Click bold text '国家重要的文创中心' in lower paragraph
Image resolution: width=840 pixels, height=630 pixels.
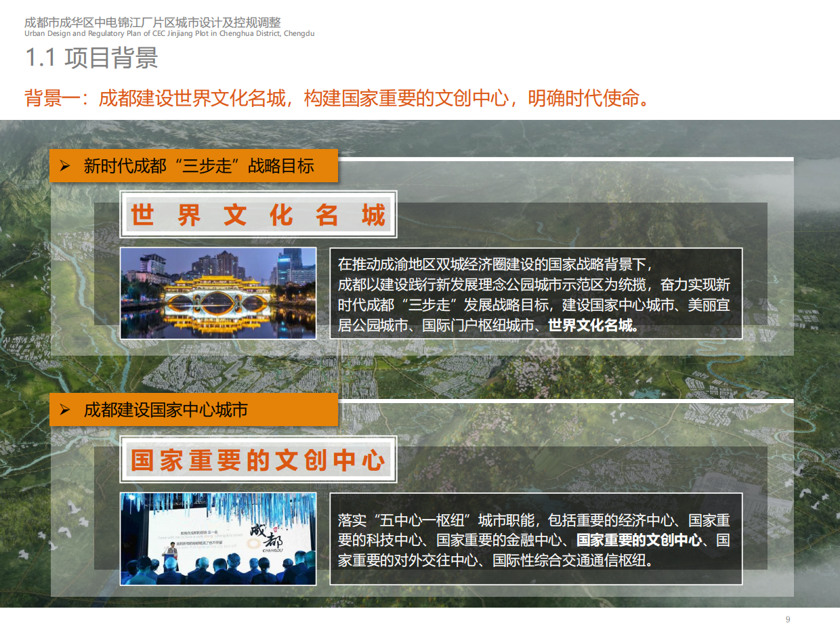639,541
